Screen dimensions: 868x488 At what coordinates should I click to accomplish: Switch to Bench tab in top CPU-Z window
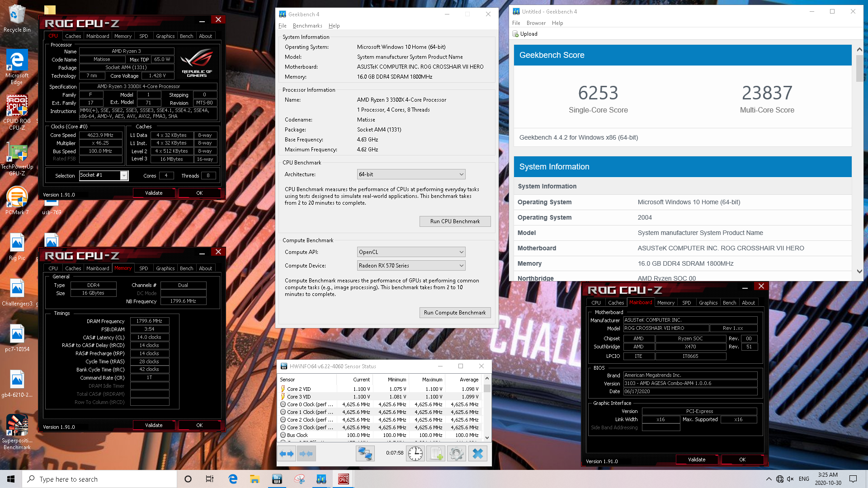coord(186,36)
